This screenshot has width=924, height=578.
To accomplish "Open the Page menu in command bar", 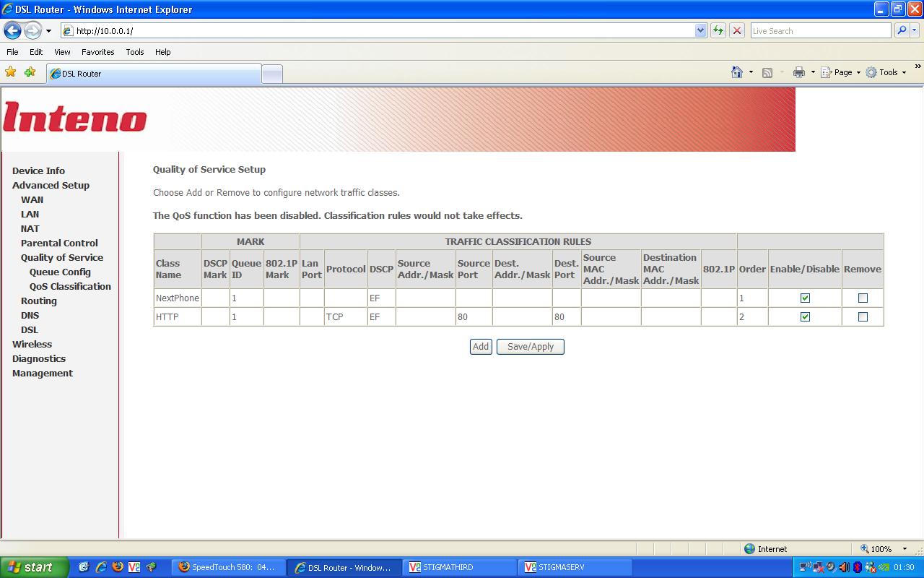I will [x=841, y=72].
